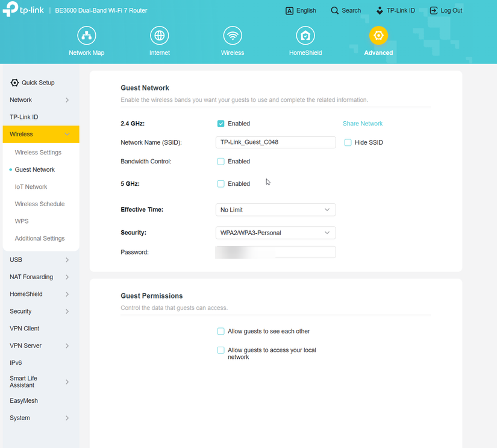497x448 pixels.
Task: Open Network Map icon
Action: click(x=87, y=36)
